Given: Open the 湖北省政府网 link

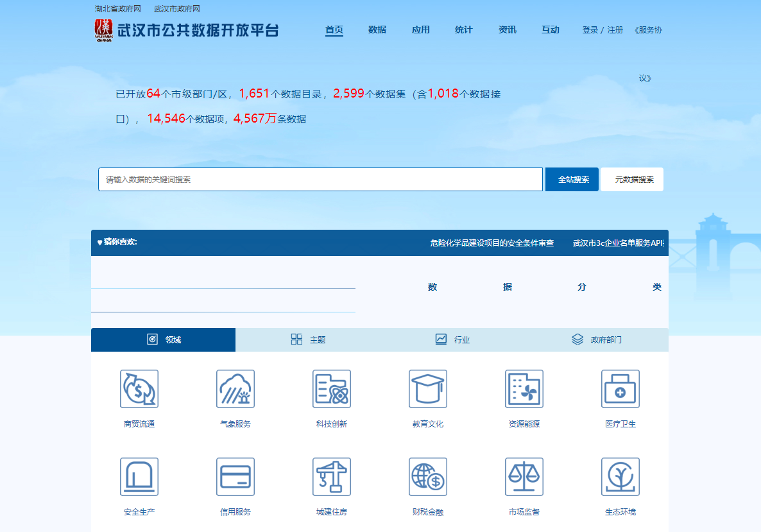Looking at the screenshot, I should tap(117, 9).
